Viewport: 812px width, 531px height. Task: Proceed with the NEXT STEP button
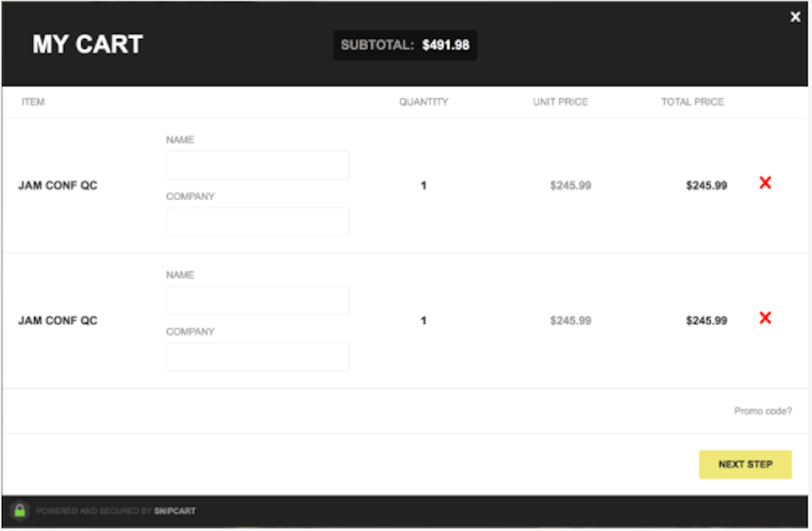(745, 464)
